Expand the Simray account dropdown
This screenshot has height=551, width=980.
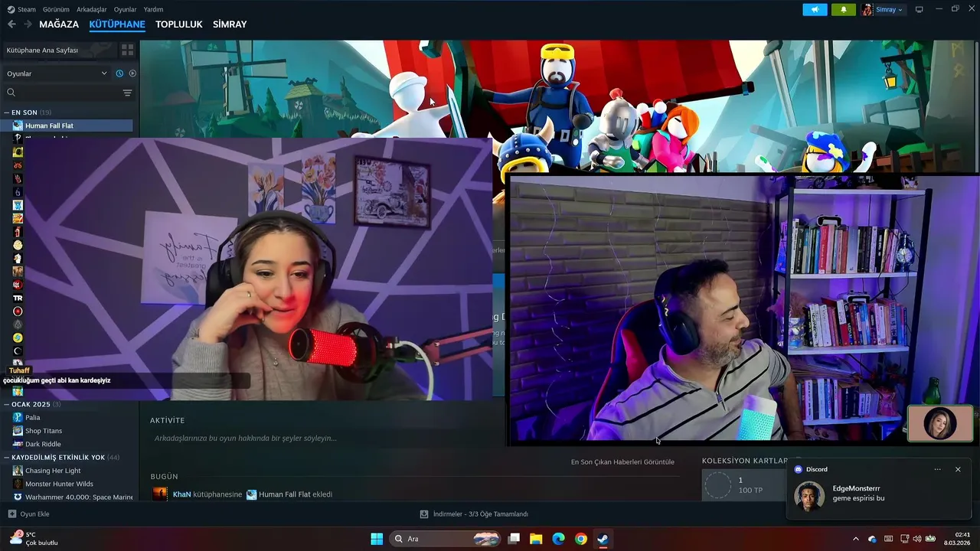[883, 9]
